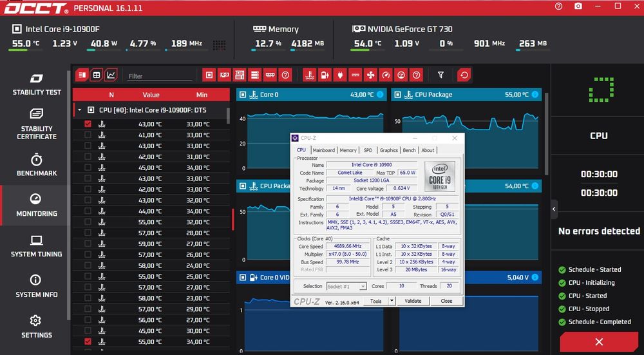Click the Value column header

151,95
